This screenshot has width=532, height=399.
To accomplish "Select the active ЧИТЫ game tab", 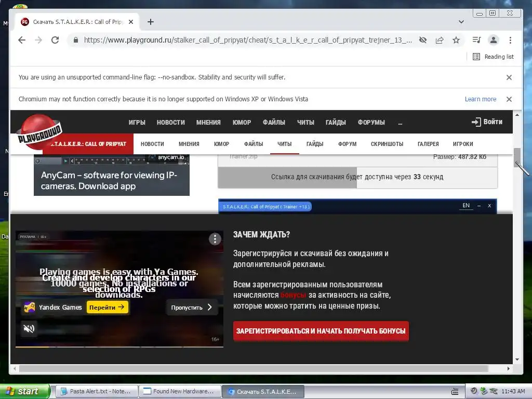I will pyautogui.click(x=284, y=144).
